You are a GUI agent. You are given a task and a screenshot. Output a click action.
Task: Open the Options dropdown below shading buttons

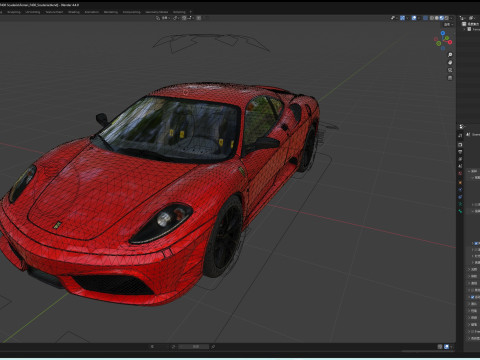click(448, 24)
